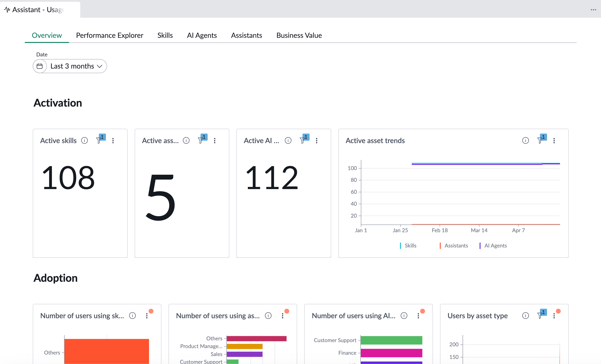Screen dimensions: 601x364
Task: Click the Feb 18 axis label
Action: [x=440, y=230]
